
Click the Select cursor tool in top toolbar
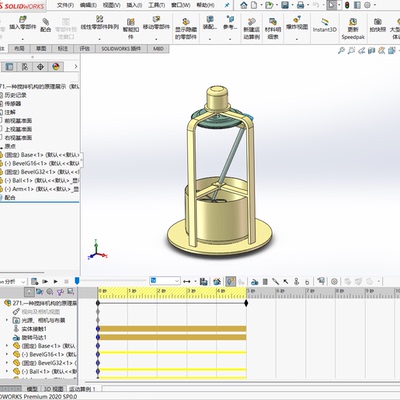tap(331, 5)
